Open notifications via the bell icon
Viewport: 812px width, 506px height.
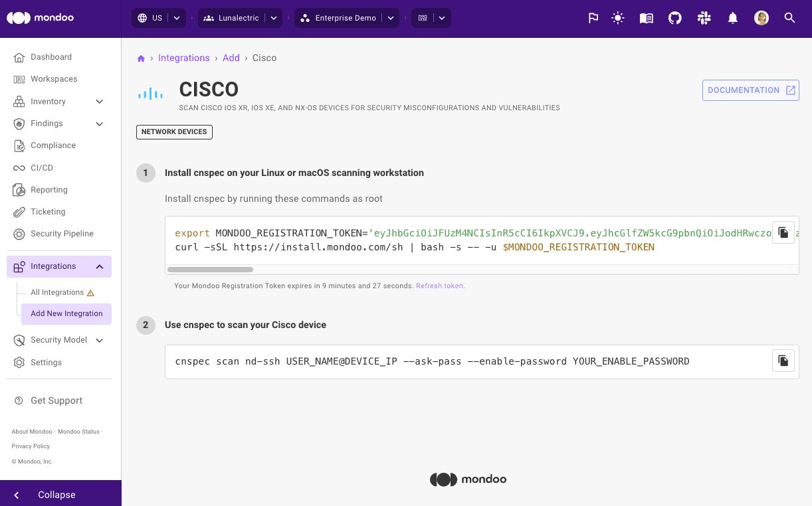coord(732,18)
